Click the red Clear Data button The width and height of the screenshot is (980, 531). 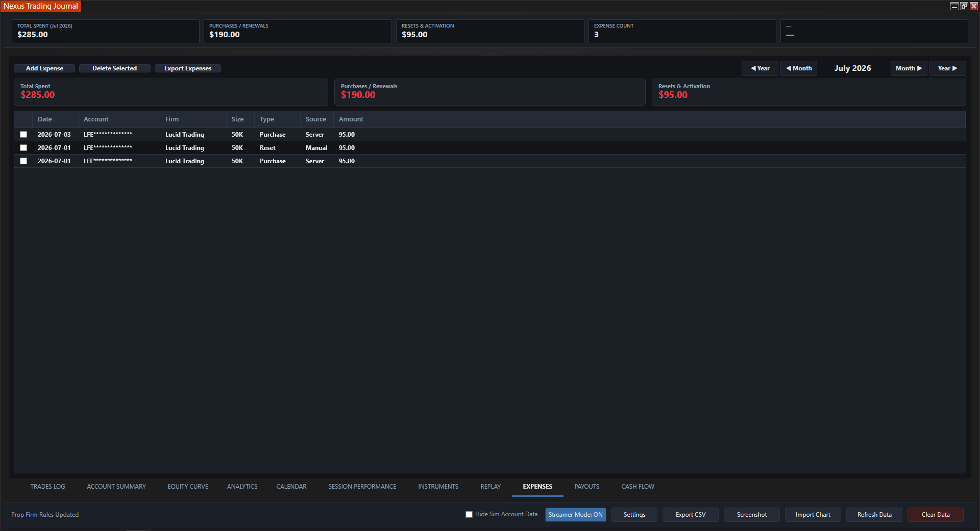pyautogui.click(x=936, y=515)
